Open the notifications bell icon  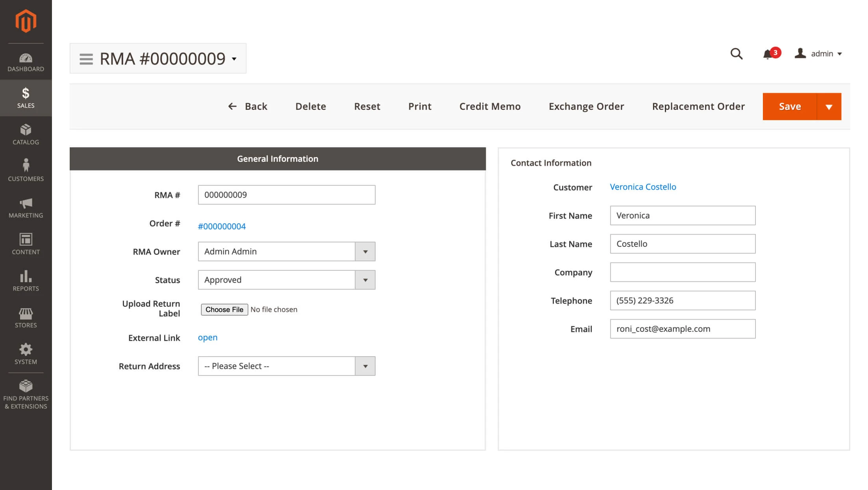click(x=767, y=54)
